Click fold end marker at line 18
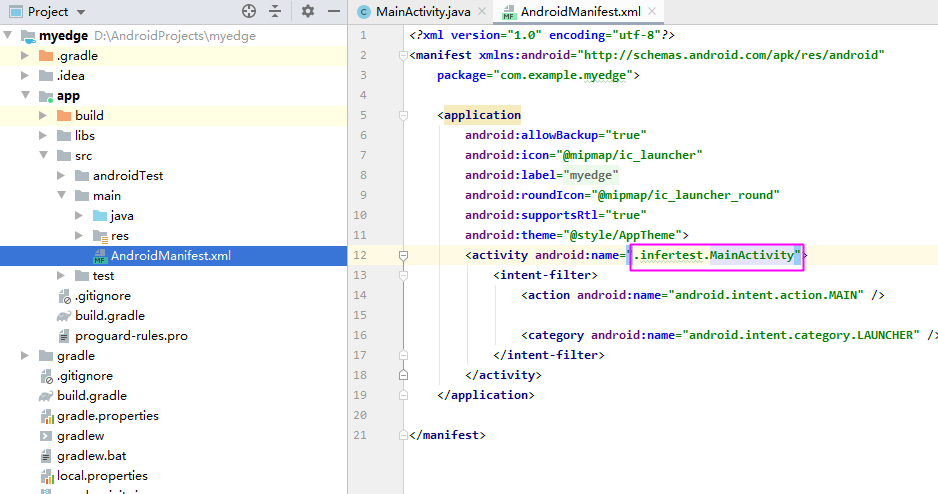Screen dimensions: 938x494 [403, 375]
